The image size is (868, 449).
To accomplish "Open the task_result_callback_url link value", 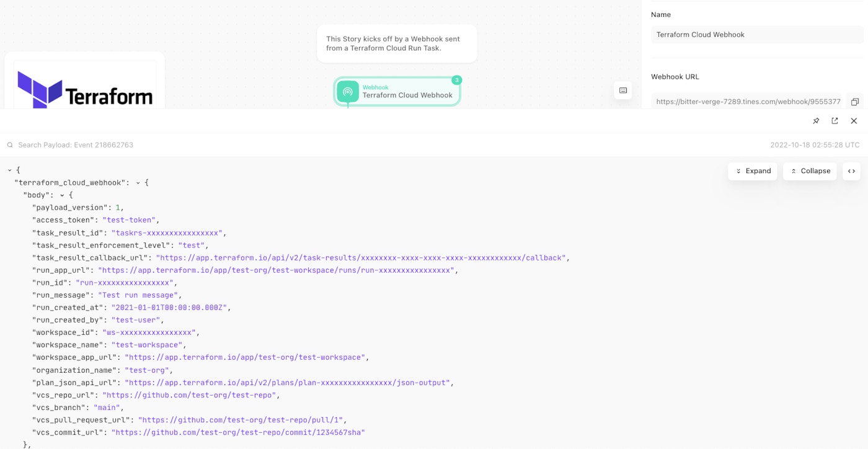I will coord(361,258).
